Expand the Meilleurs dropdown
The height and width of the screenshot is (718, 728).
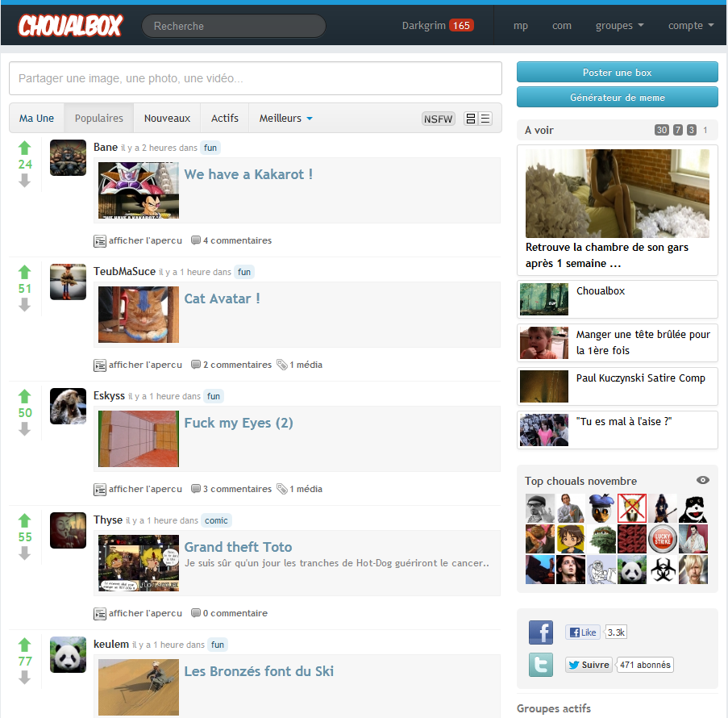[x=285, y=119]
